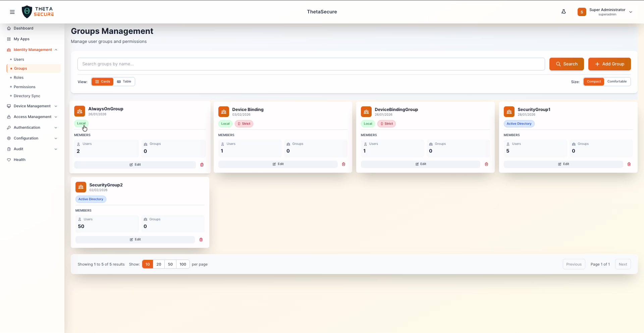Image resolution: width=644 pixels, height=333 pixels.
Task: Expand the Device Management menu
Action: pyautogui.click(x=32, y=106)
